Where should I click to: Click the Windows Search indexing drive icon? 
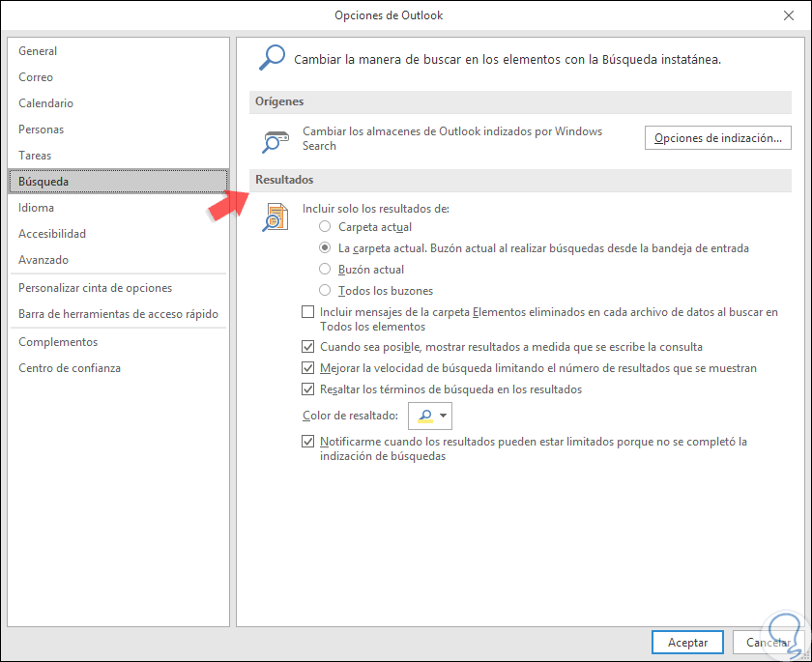[x=275, y=142]
